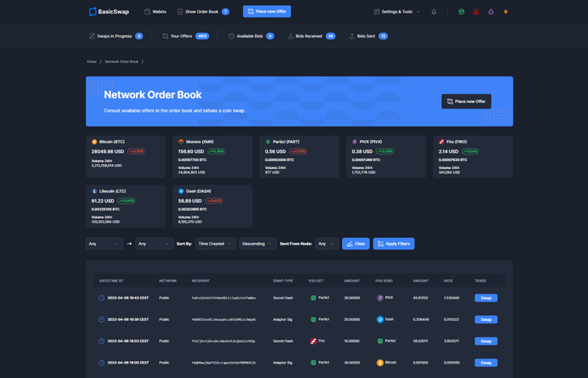This screenshot has width=588, height=378.
Task: Open the Swaps in Progress tab
Action: coord(115,36)
